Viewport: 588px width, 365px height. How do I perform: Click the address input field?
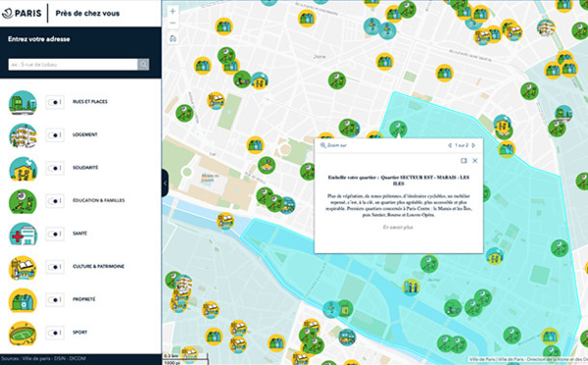[73, 65]
